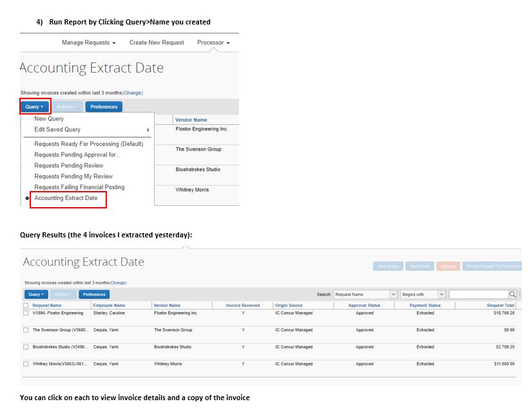Open the Processor menu
This screenshot has height=413, width=532.
pyautogui.click(x=212, y=42)
